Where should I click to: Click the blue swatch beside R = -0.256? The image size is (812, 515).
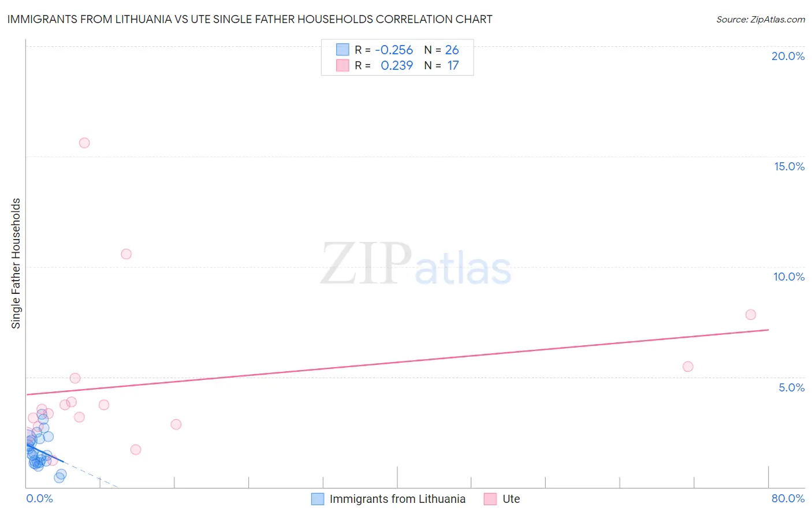[342, 50]
